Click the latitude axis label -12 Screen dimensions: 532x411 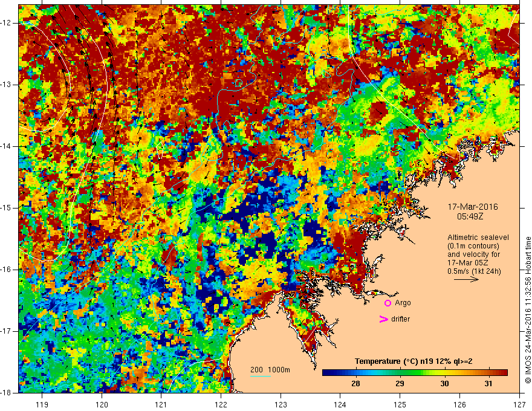(6, 23)
